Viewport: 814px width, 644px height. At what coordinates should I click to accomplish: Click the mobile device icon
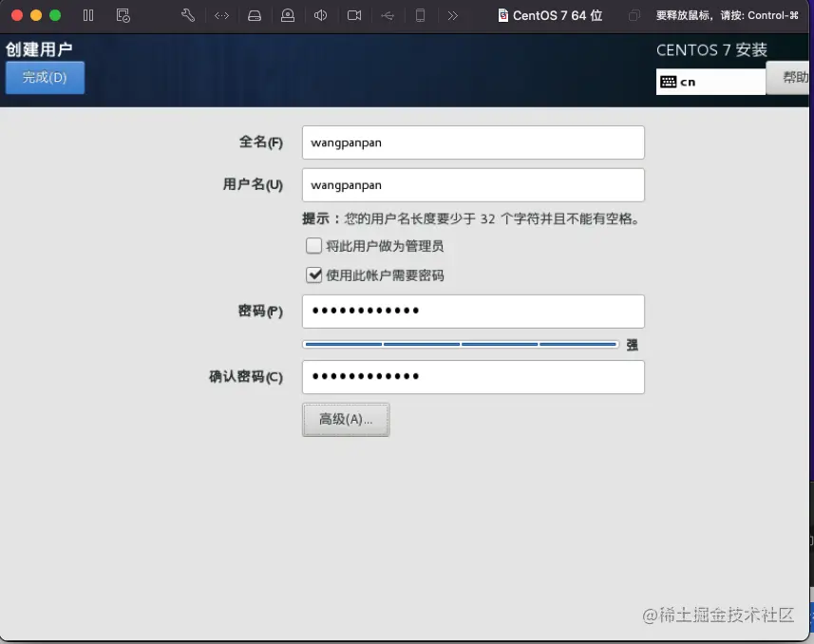coord(420,15)
